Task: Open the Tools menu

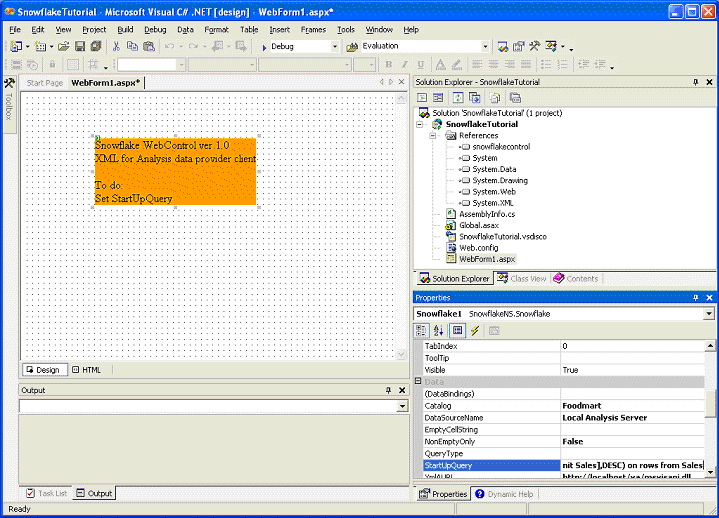Action: point(346,30)
